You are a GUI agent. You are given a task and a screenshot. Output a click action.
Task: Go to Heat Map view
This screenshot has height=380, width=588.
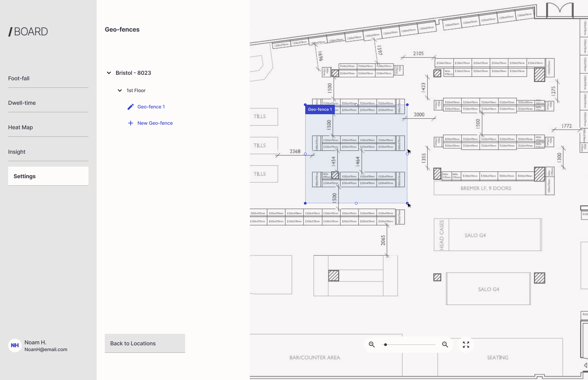point(48,127)
